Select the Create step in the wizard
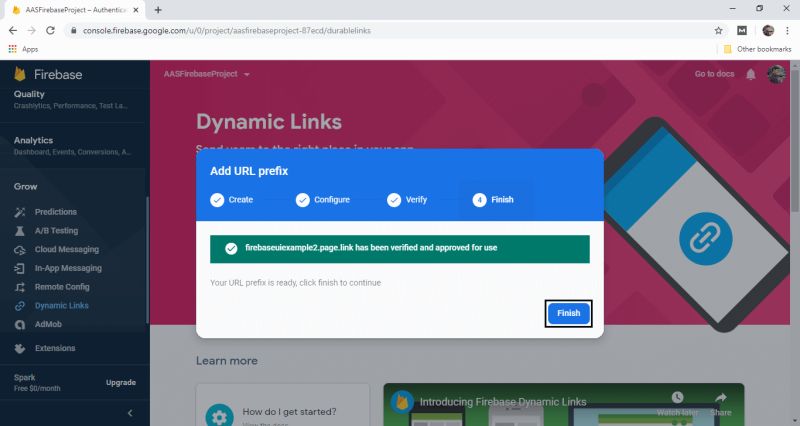This screenshot has height=426, width=800. pos(232,200)
